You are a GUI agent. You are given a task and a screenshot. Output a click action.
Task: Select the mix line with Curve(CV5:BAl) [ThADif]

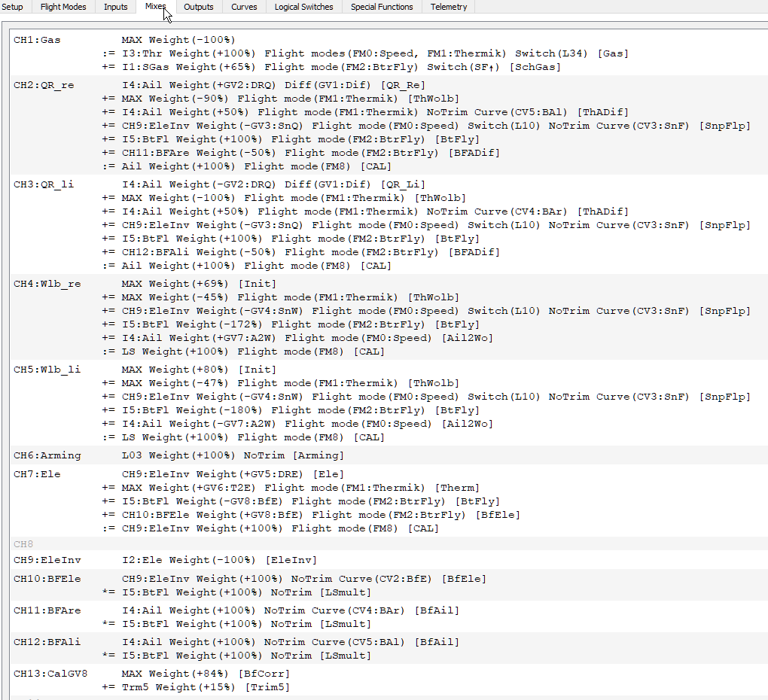(x=365, y=112)
